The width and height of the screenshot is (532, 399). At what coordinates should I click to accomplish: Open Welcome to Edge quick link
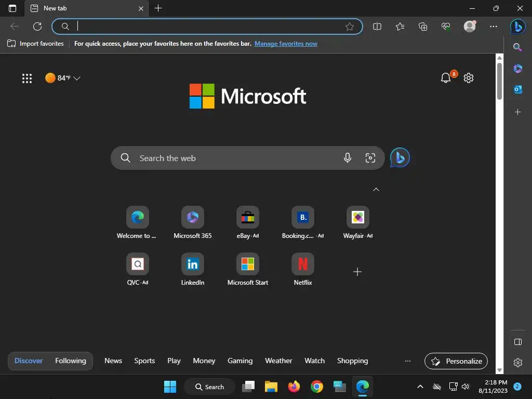coord(137,222)
